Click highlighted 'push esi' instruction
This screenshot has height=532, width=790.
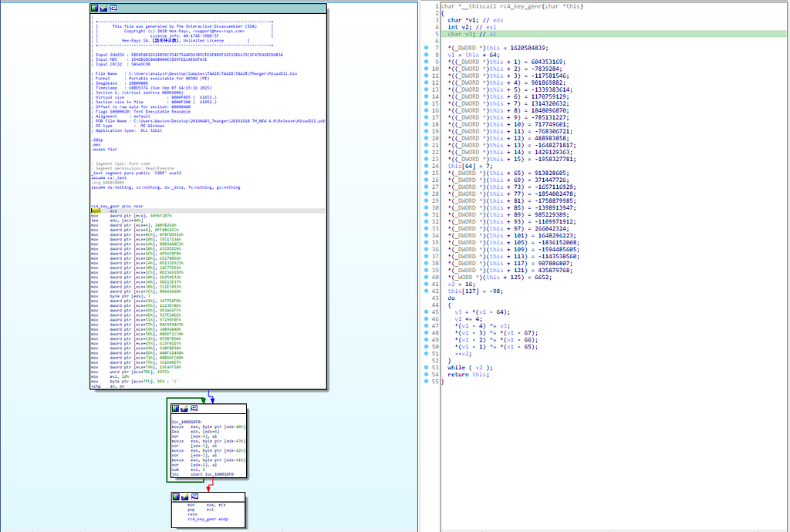(104, 211)
